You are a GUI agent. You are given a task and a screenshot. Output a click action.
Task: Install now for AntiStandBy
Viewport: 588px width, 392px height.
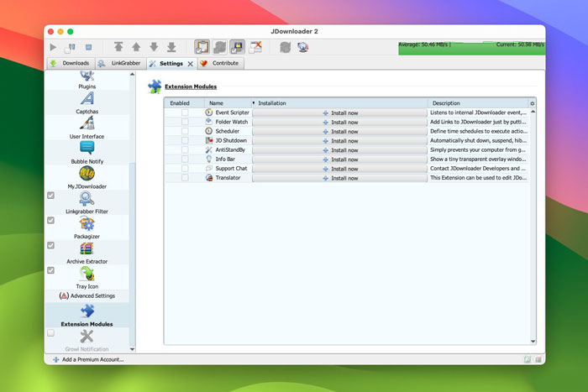pyautogui.click(x=339, y=150)
